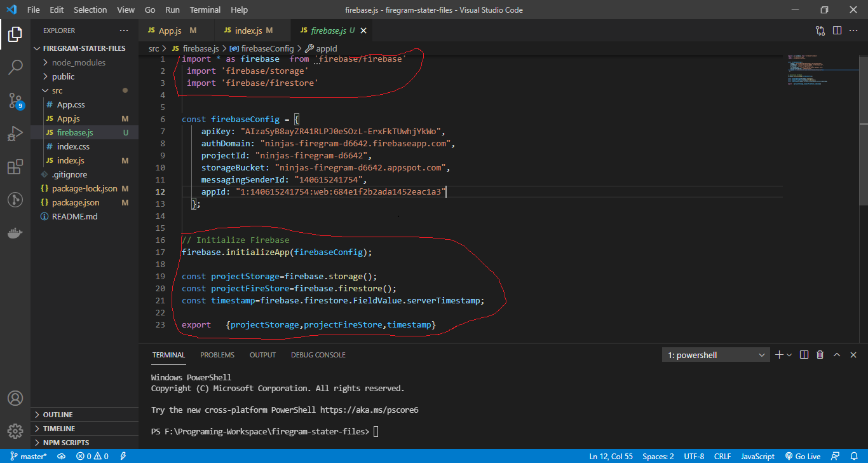868x463 pixels.
Task: Open the Manage gear icon
Action: point(15,431)
